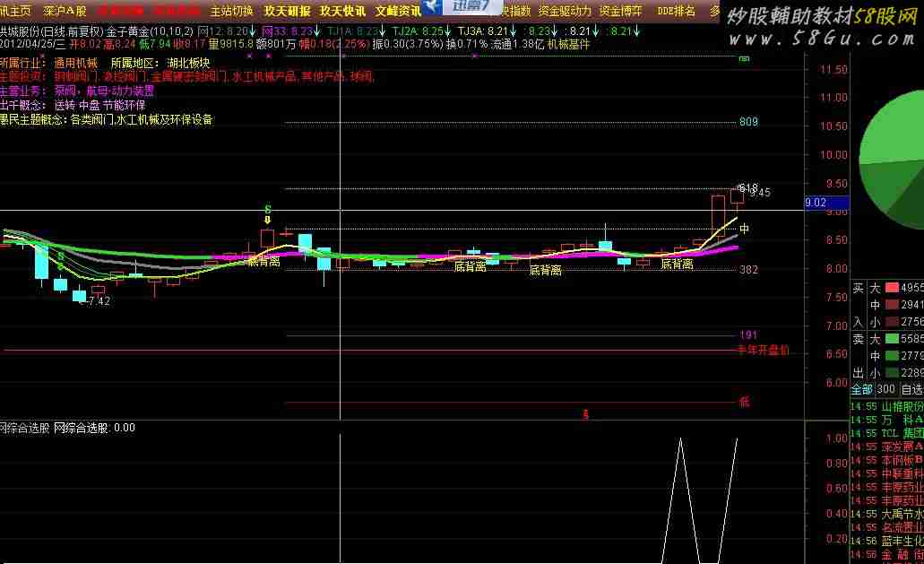924x564 pixels.
Task: Click the 流通1.38亿 value
Action: point(517,44)
